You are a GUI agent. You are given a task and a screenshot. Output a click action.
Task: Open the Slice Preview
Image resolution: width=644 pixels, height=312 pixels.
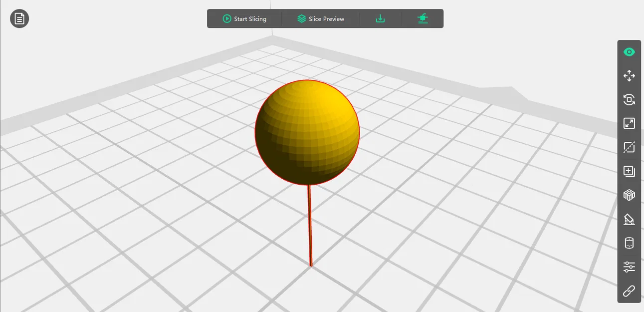pos(321,19)
